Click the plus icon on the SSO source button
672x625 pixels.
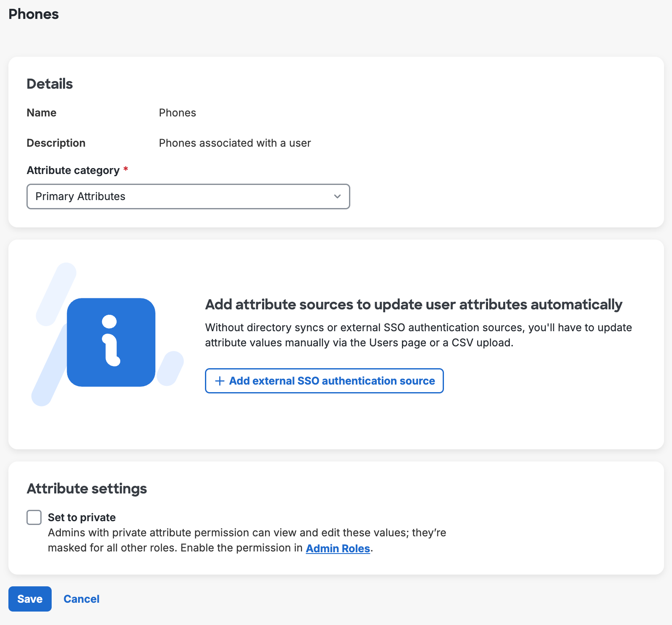tap(218, 381)
